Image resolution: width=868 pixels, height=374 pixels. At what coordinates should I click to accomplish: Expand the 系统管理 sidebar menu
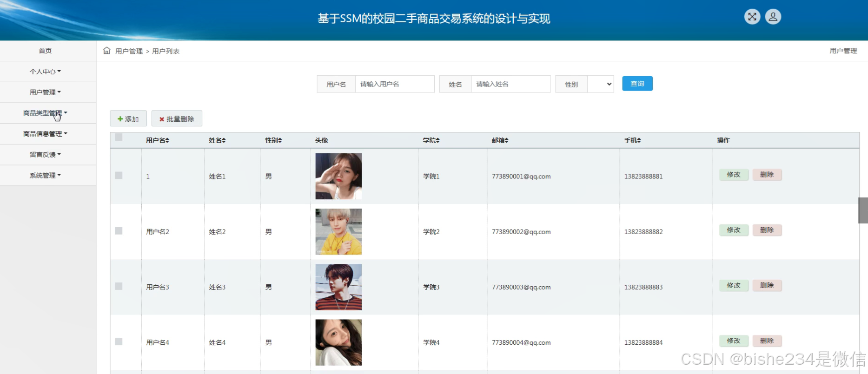coord(48,176)
